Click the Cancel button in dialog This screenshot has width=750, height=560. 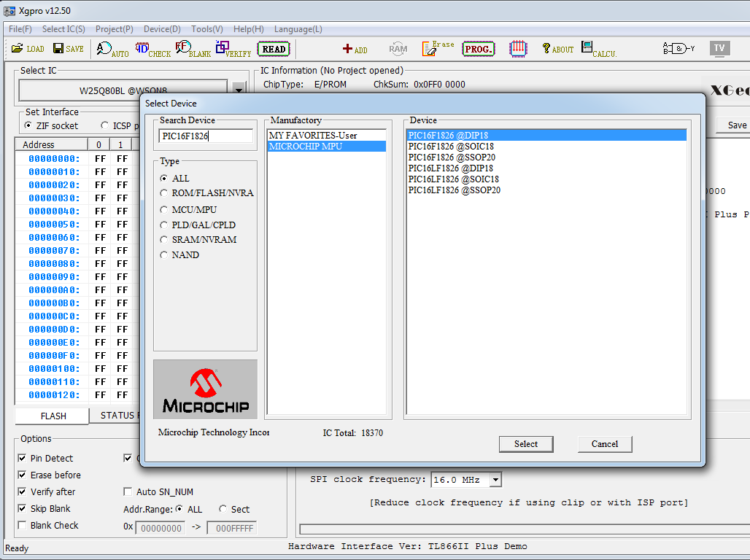pyautogui.click(x=605, y=444)
